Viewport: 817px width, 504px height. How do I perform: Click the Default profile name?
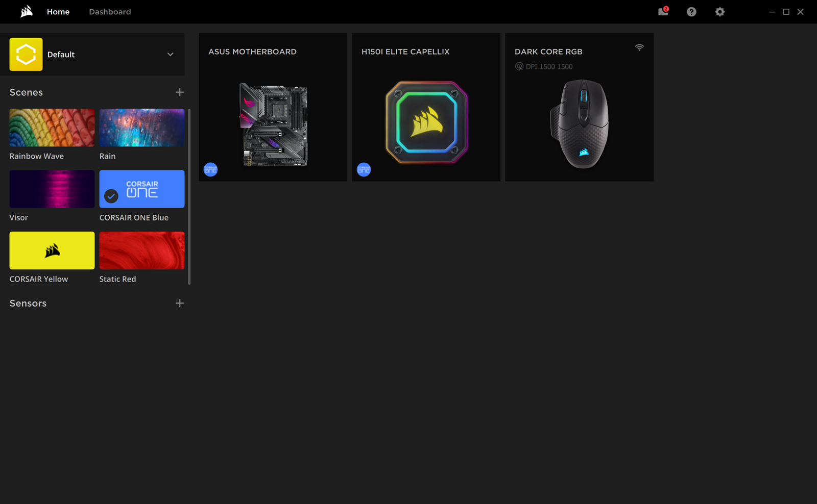click(x=61, y=55)
